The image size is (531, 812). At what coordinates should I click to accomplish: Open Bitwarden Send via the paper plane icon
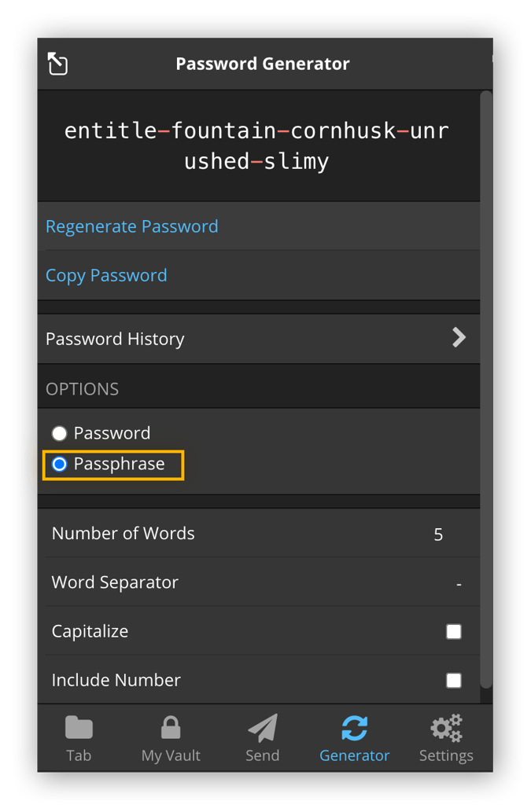262,728
